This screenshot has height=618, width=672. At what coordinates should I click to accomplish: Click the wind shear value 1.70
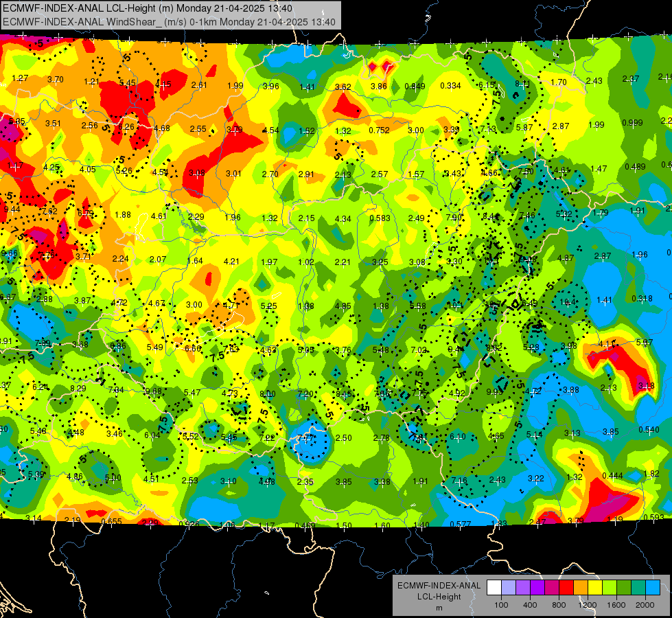tap(559, 82)
